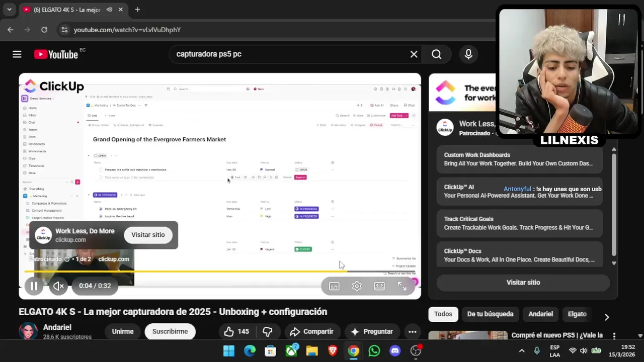This screenshot has height=362, width=644.
Task: Open the YouTube hamburger guide menu
Action: [17, 54]
